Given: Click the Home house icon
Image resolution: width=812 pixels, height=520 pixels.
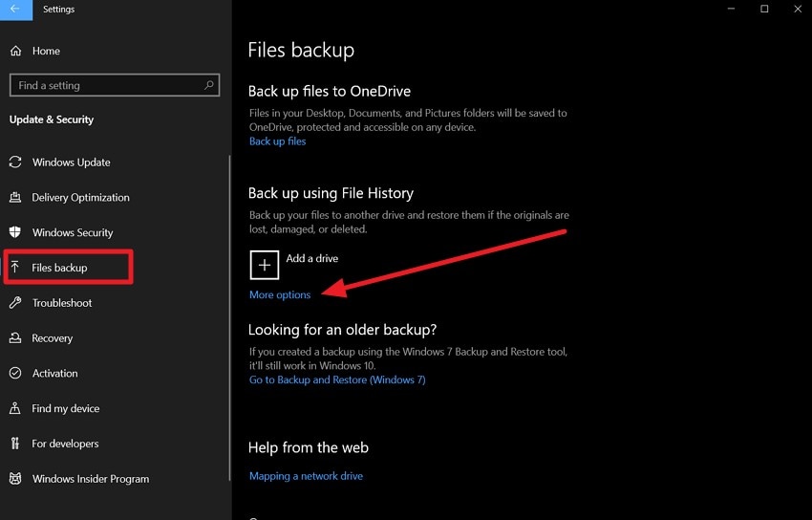Looking at the screenshot, I should [16, 51].
